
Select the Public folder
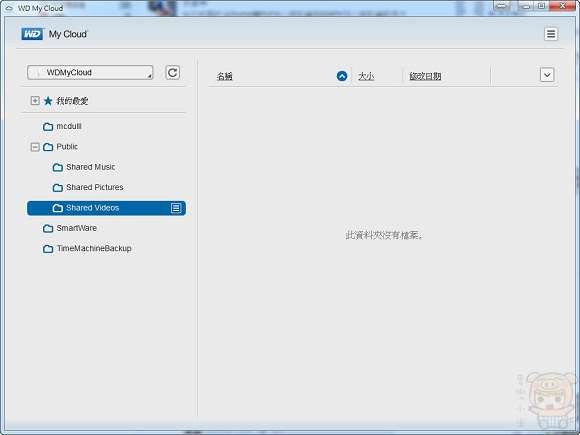tap(67, 147)
